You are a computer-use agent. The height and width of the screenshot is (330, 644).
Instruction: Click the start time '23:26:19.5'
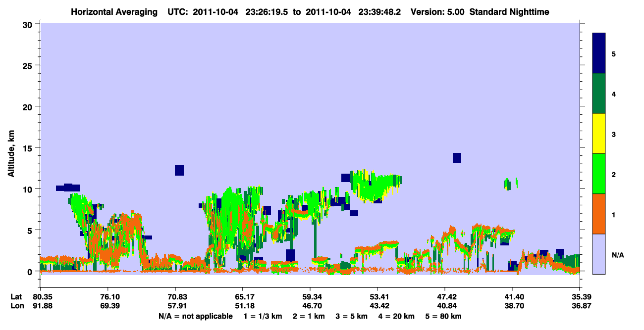coord(267,11)
